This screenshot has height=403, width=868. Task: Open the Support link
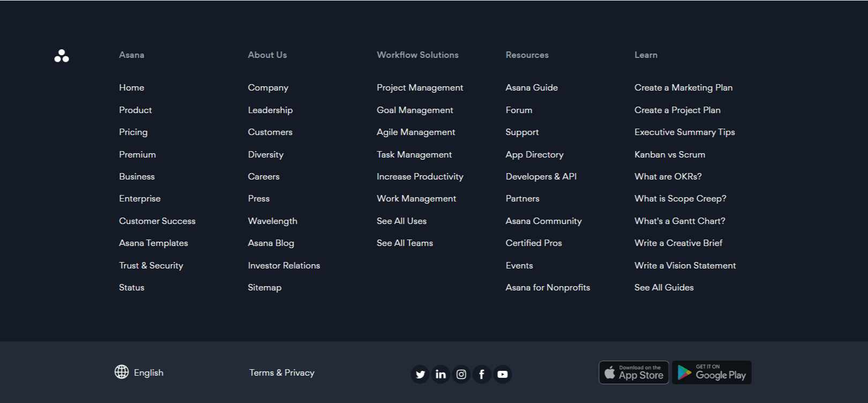tap(522, 132)
